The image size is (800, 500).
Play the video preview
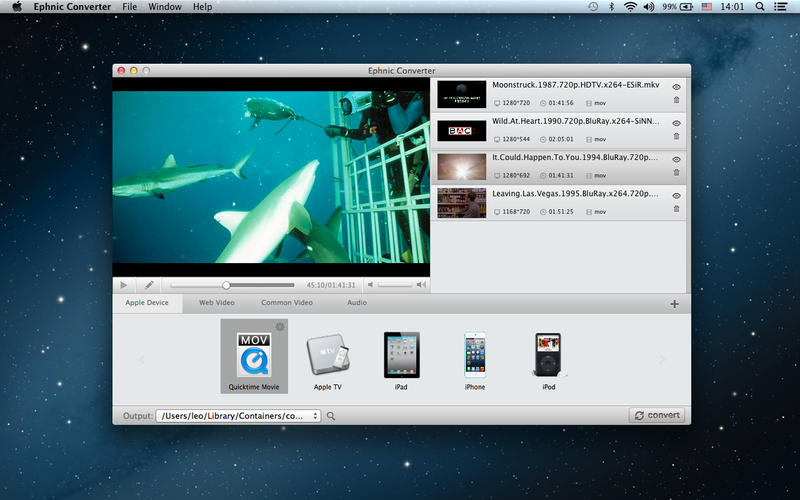123,285
